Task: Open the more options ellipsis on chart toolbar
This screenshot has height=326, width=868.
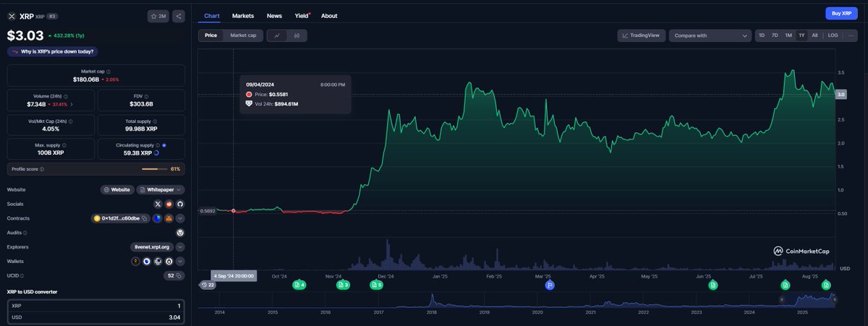Action: (851, 35)
